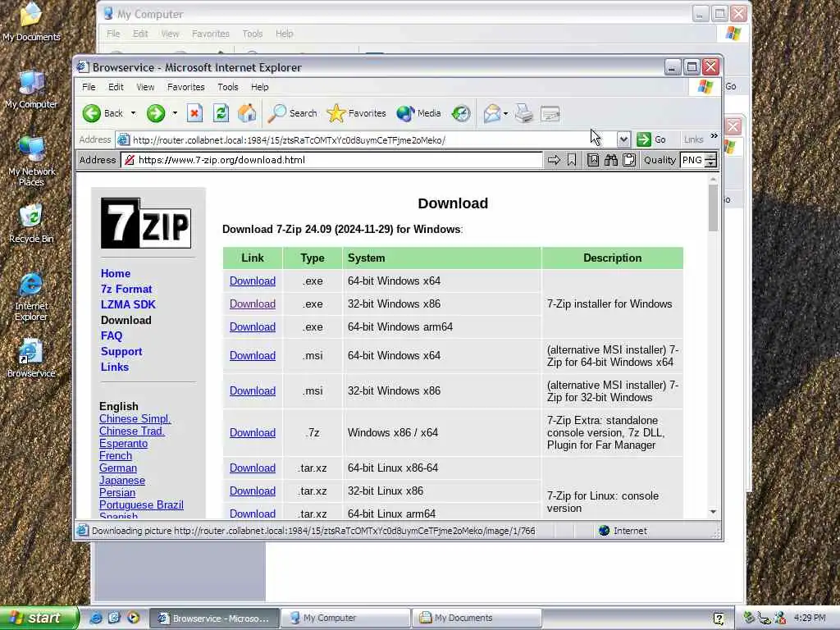
Task: Open My Documents desktop icon
Action: (31, 21)
